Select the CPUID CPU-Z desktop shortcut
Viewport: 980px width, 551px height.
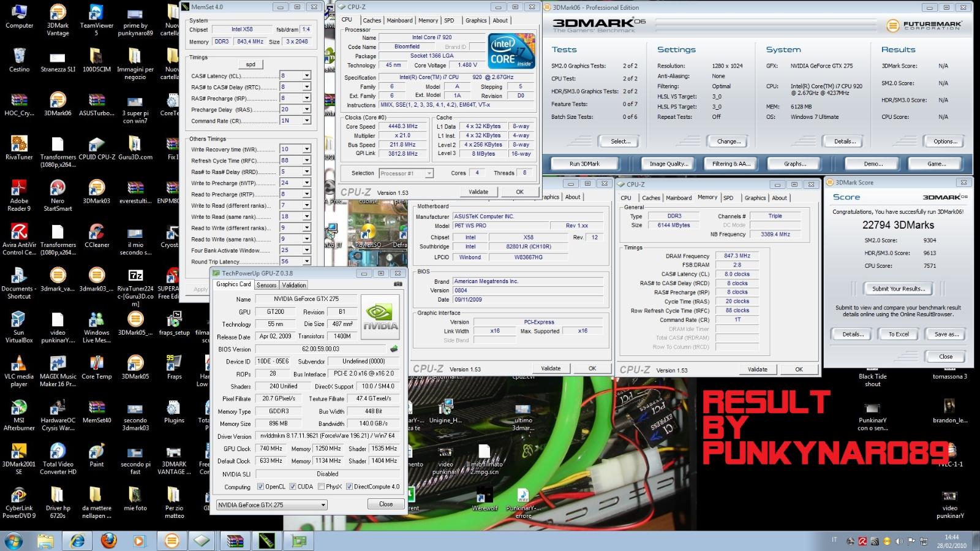[96, 148]
